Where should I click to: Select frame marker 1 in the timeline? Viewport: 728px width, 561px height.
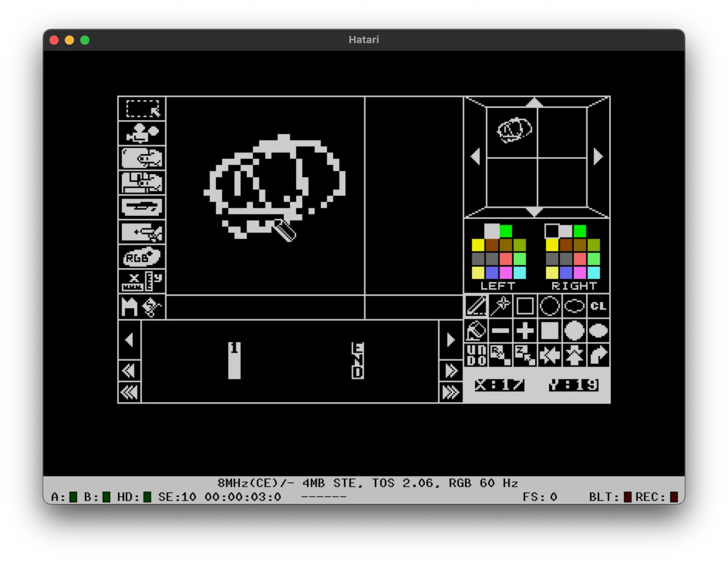tap(234, 360)
